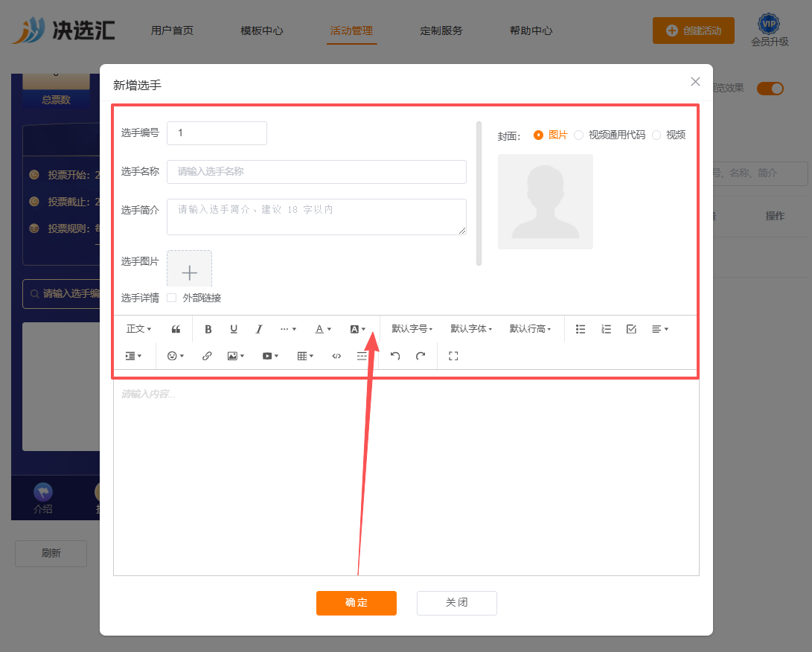Click the 选手编号 input field
This screenshot has height=652, width=812.
pyautogui.click(x=217, y=133)
